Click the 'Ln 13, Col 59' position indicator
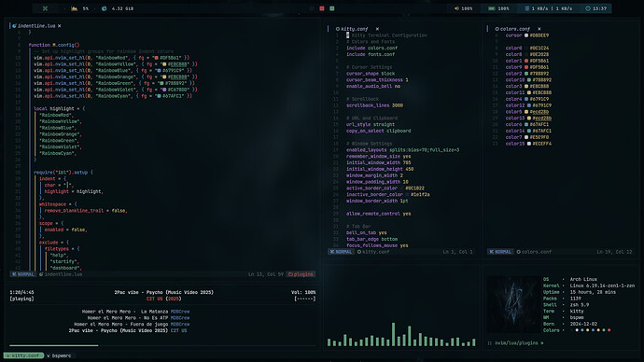This screenshot has height=362, width=644. [266, 274]
